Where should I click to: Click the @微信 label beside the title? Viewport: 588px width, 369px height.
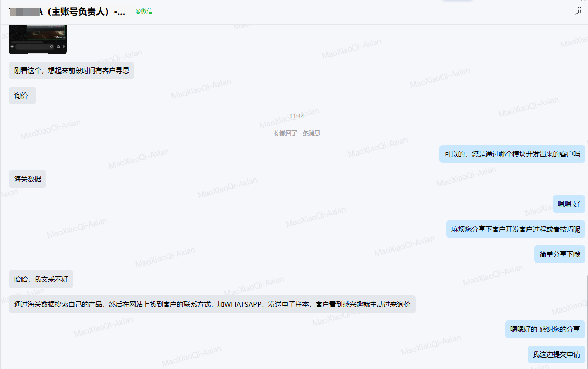click(144, 11)
